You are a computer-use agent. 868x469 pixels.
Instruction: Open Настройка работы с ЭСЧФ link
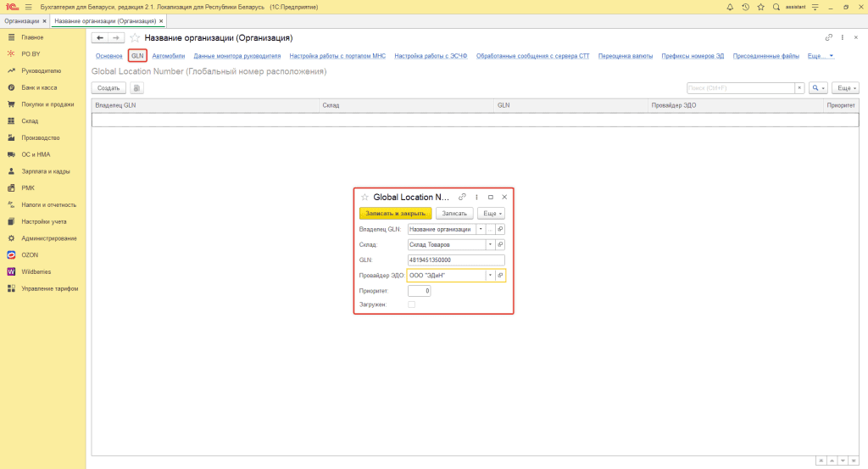(x=431, y=56)
